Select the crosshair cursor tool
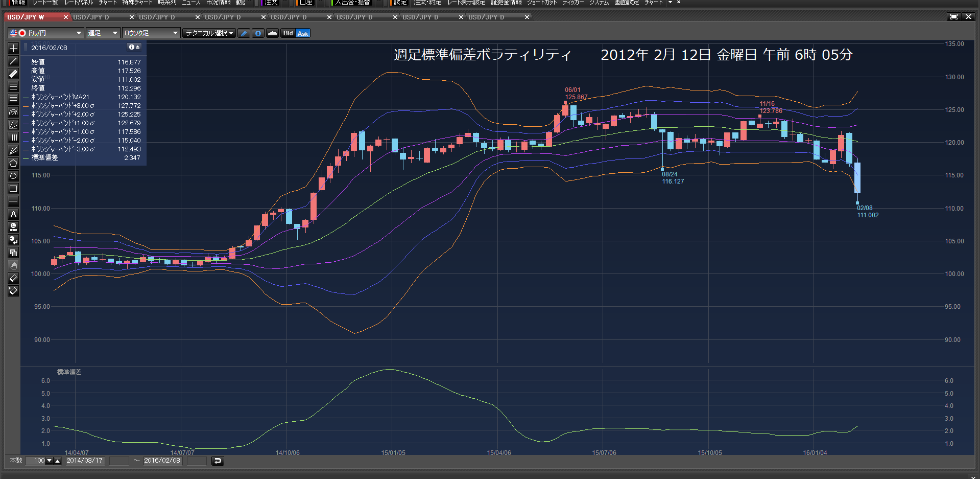 pos(13,48)
